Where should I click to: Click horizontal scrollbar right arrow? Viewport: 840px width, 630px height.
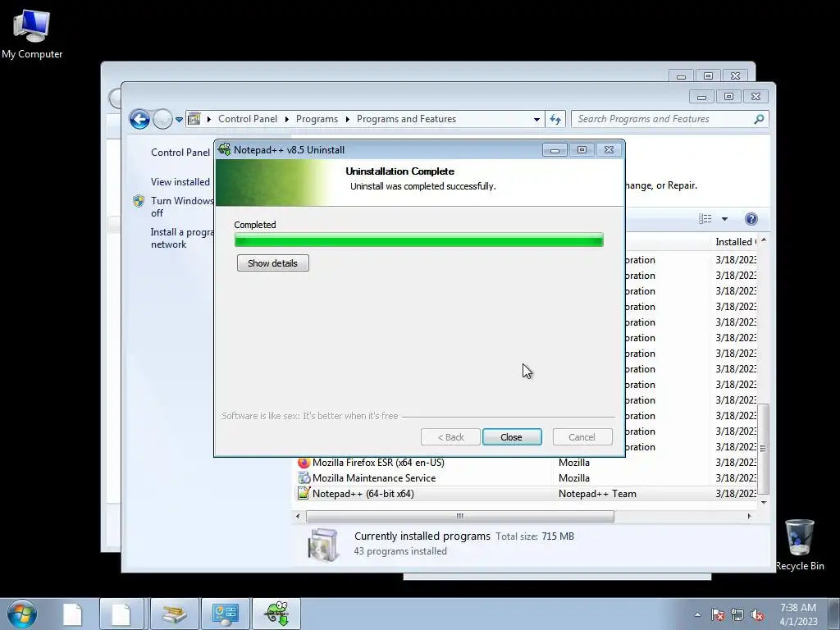pos(750,516)
